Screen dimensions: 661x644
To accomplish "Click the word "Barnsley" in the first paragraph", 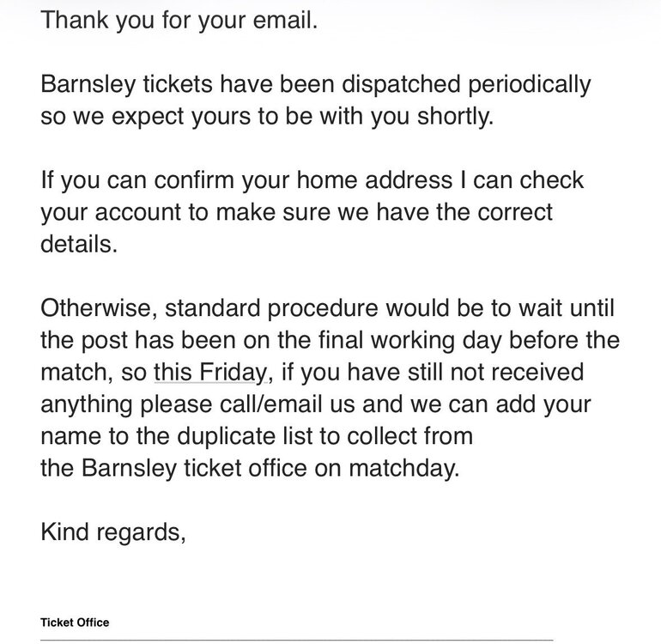I will click(x=88, y=84).
